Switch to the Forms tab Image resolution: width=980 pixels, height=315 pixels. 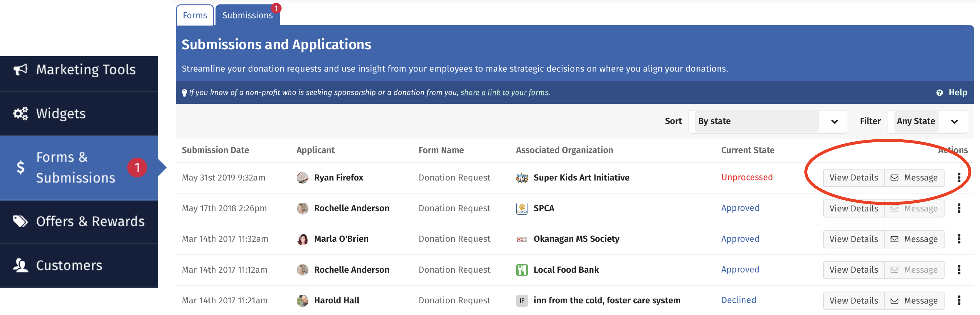(x=195, y=15)
